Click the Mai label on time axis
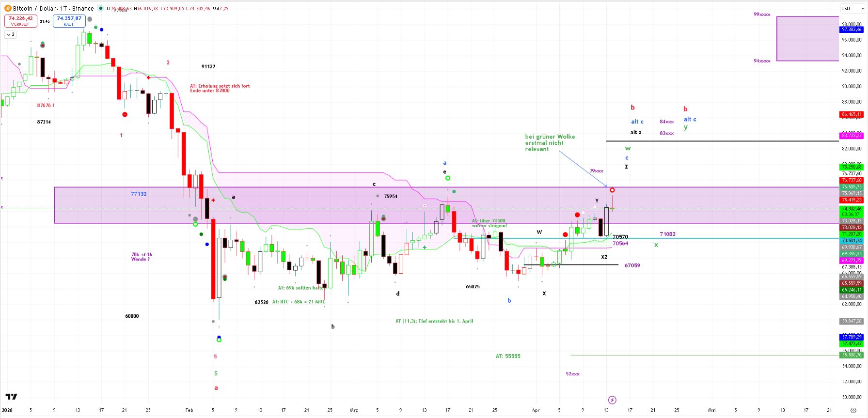 click(711, 410)
